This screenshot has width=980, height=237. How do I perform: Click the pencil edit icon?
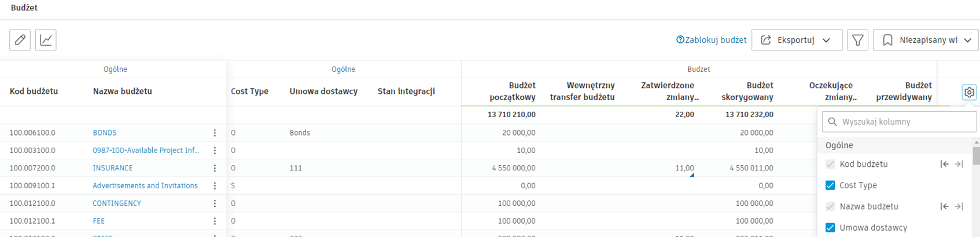coord(20,40)
